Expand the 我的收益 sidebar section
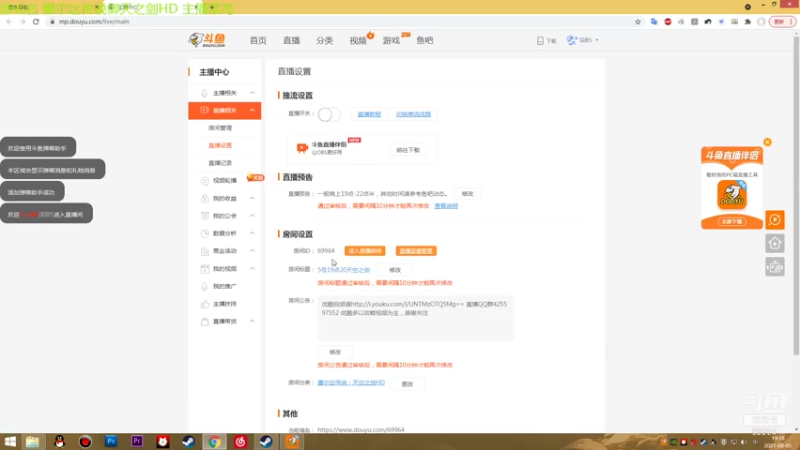Viewport: 800px width, 450px height. click(252, 198)
